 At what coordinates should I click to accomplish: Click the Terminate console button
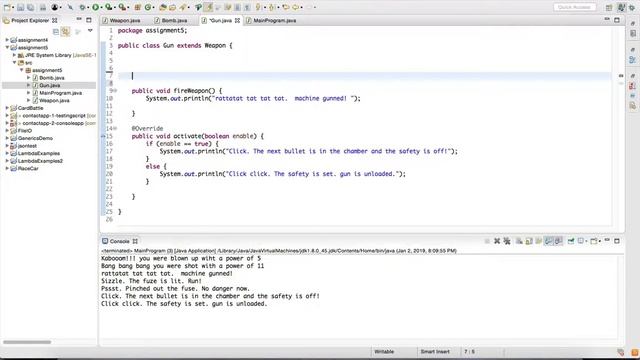coord(487,241)
